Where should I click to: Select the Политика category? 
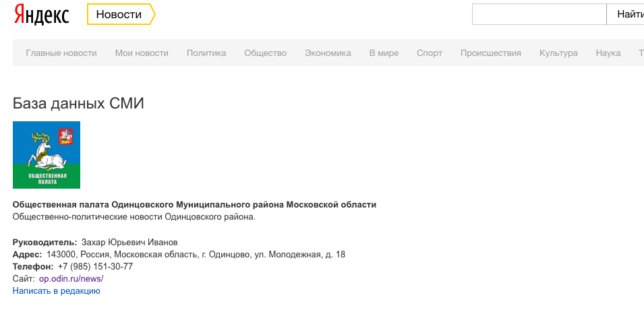pyautogui.click(x=206, y=53)
